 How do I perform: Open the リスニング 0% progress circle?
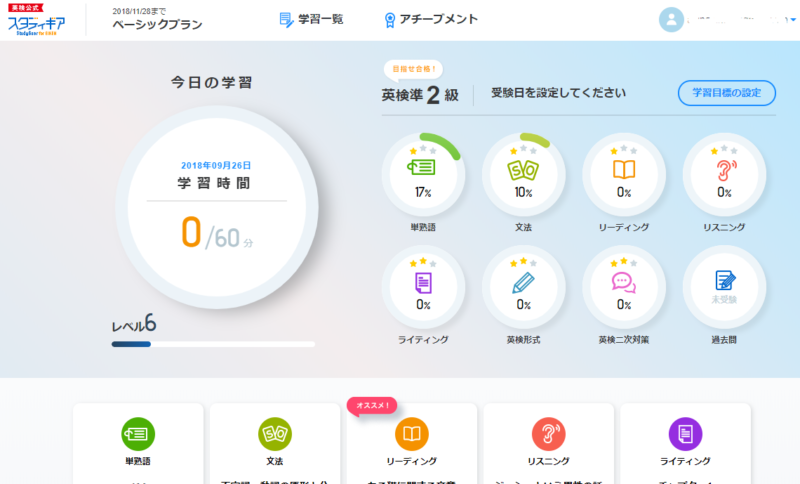[724, 175]
